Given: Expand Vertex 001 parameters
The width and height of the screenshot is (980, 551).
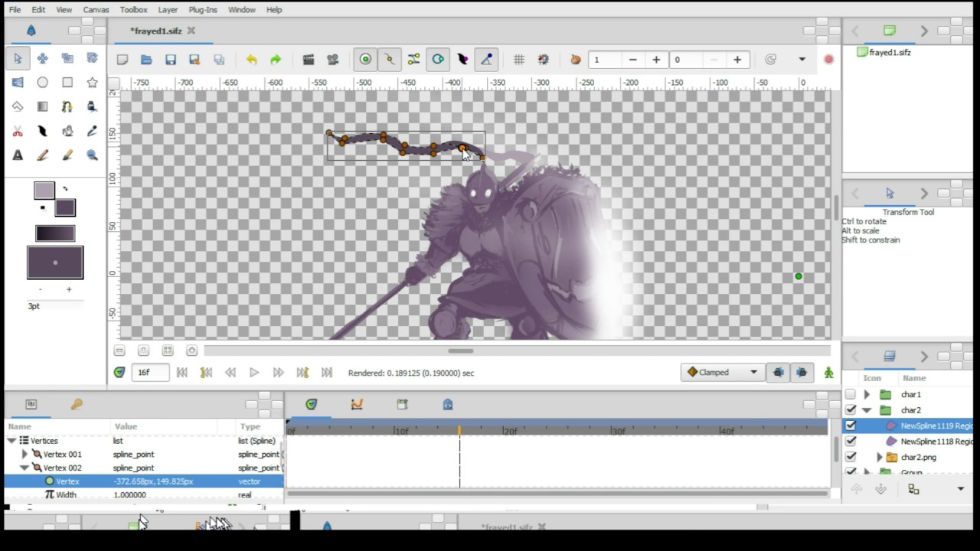Looking at the screenshot, I should [x=24, y=454].
